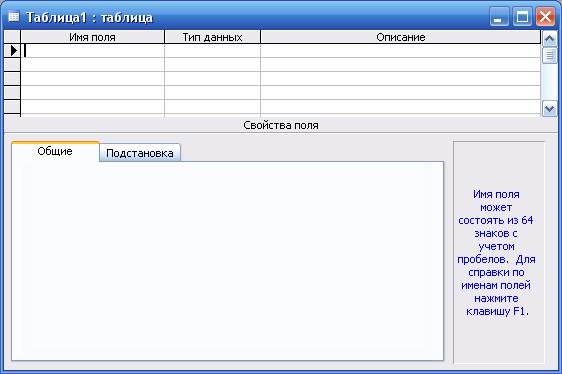The height and width of the screenshot is (374, 562).
Task: Close the Таблица1 window
Action: click(x=545, y=17)
